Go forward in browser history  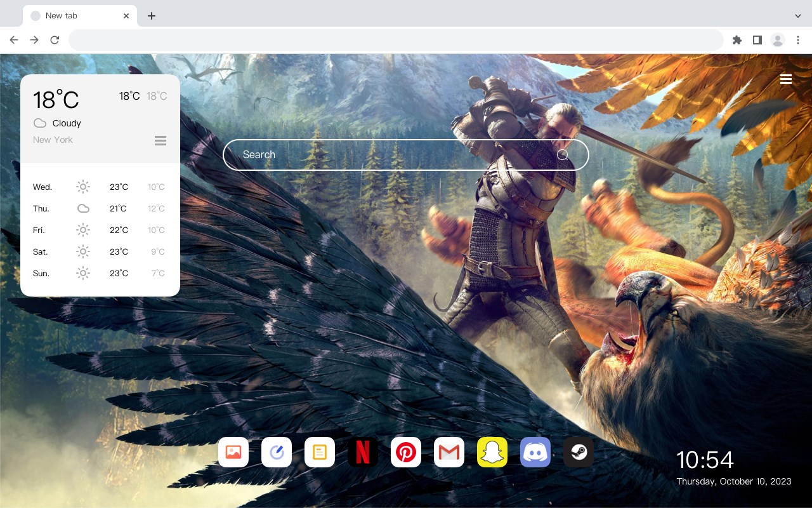click(x=34, y=40)
